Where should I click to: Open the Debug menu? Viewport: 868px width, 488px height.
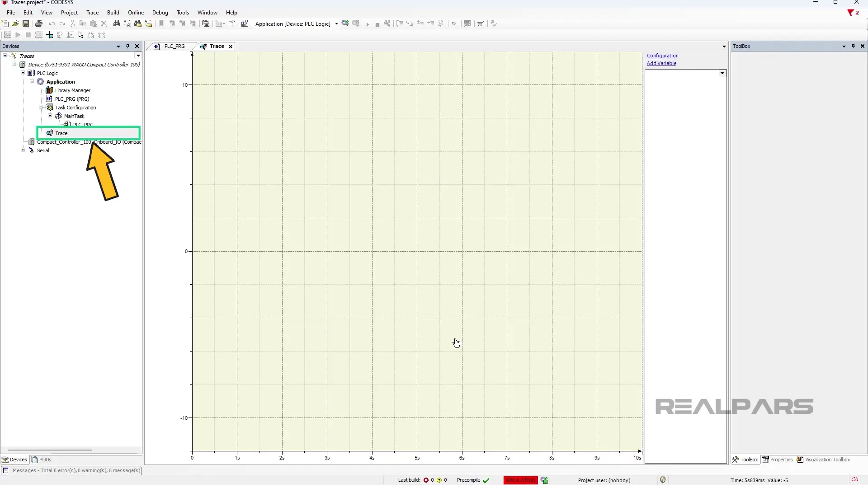pos(160,13)
